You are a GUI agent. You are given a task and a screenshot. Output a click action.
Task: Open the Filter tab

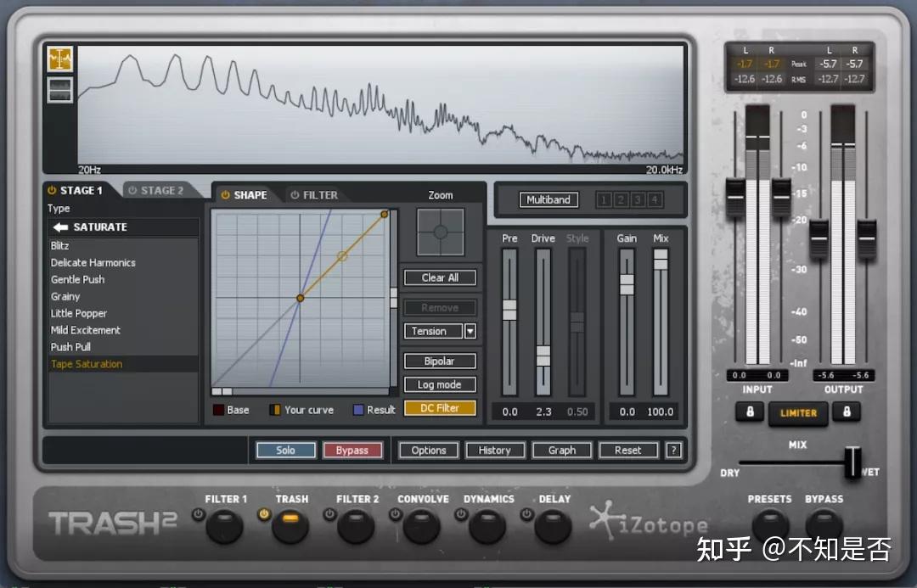click(x=320, y=195)
